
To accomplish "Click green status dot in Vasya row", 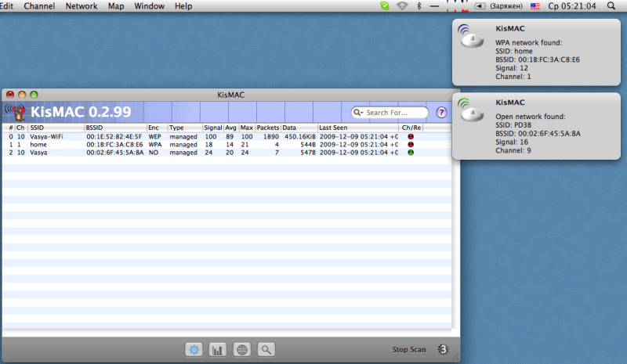I will (411, 153).
